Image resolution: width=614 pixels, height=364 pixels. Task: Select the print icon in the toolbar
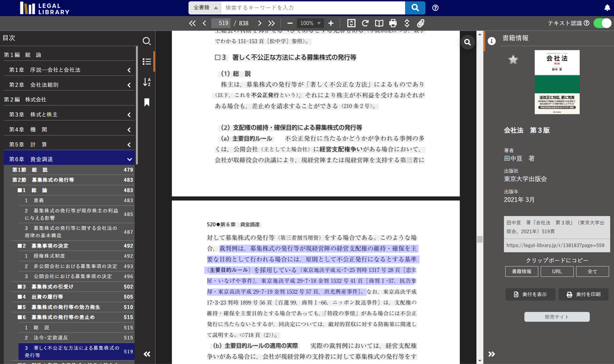pos(393,23)
